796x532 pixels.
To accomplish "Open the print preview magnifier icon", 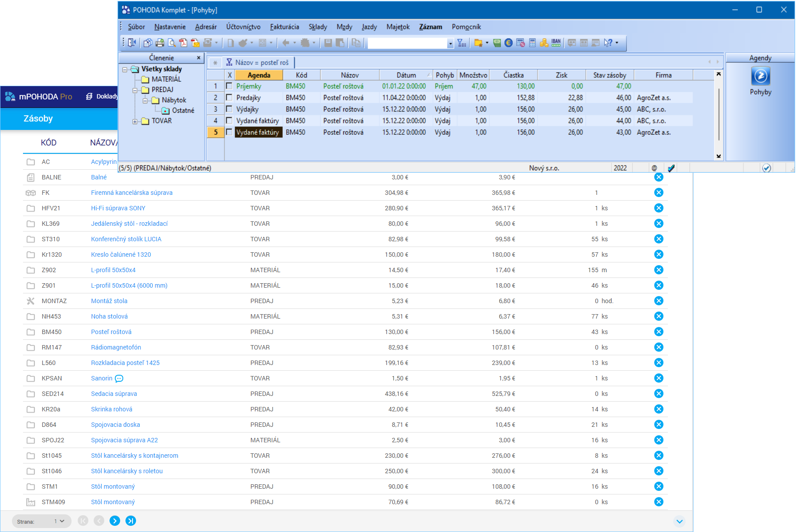I will coord(172,43).
